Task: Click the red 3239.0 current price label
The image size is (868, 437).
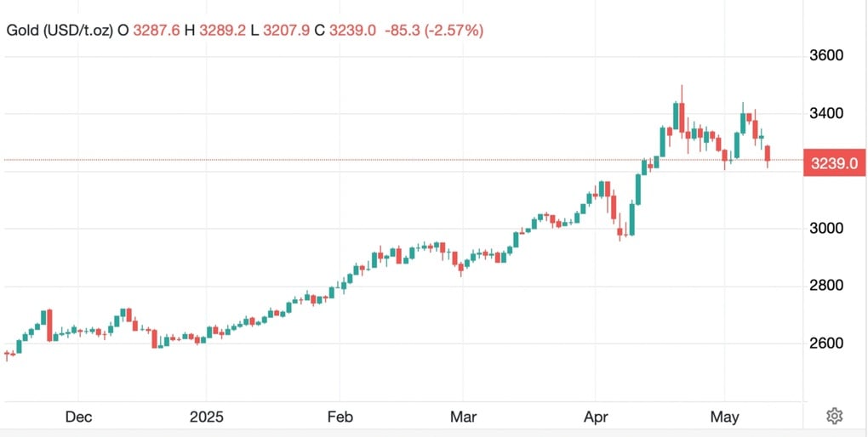Action: tap(834, 163)
